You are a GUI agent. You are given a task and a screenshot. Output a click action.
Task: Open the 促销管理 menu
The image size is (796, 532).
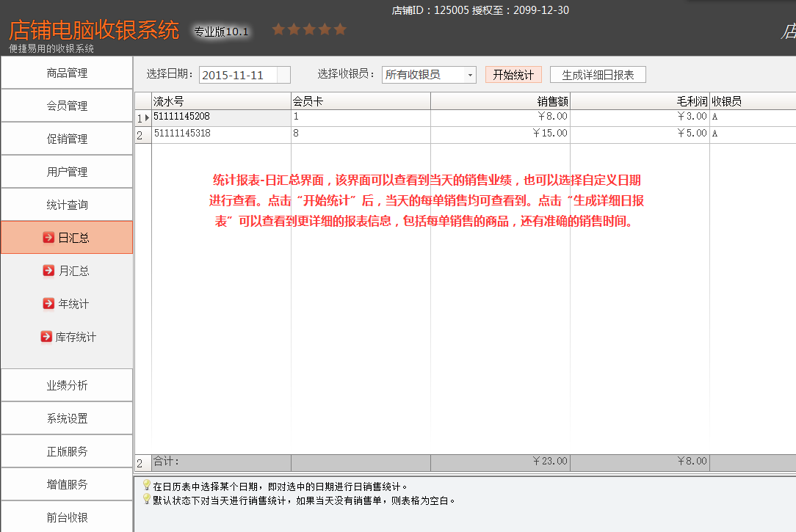point(67,139)
